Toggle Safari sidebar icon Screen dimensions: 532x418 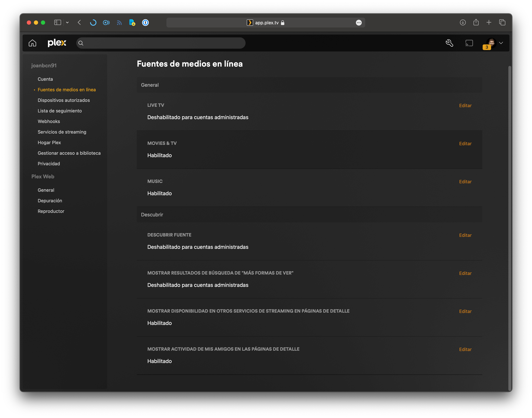(57, 23)
